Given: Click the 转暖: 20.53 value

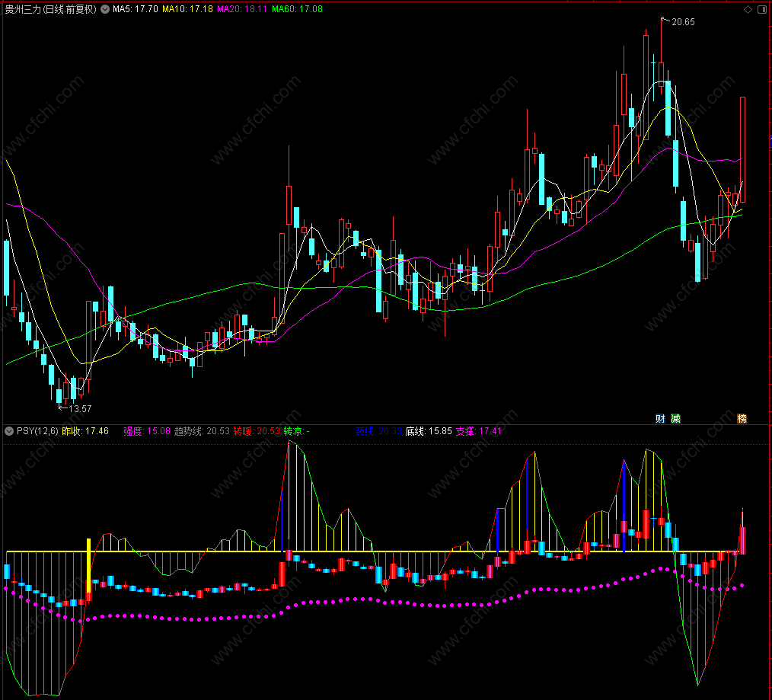Looking at the screenshot, I should [257, 431].
